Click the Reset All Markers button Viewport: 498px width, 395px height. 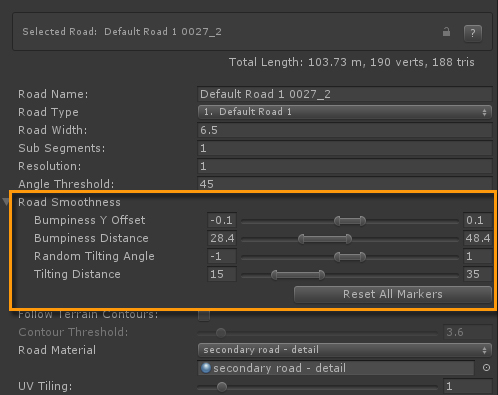click(393, 294)
